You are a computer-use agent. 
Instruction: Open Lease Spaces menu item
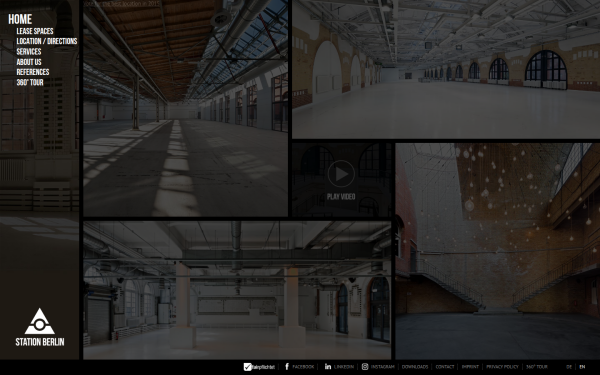point(35,31)
